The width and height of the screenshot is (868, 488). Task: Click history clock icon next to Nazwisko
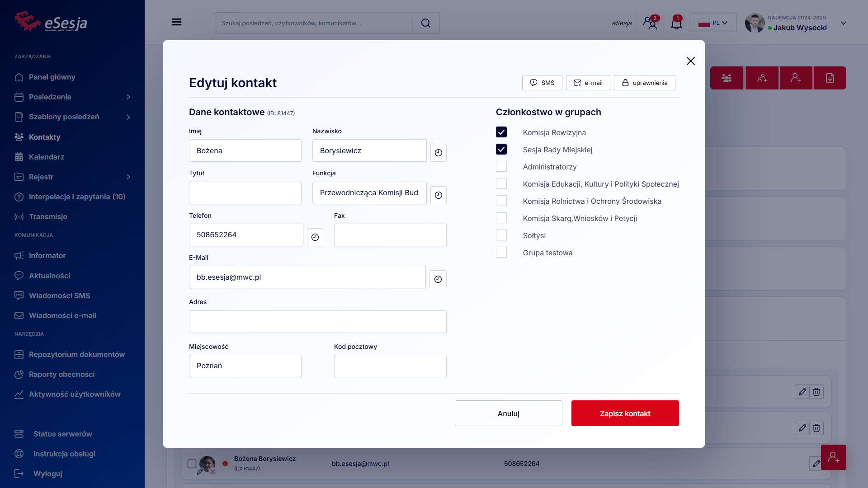click(x=438, y=153)
